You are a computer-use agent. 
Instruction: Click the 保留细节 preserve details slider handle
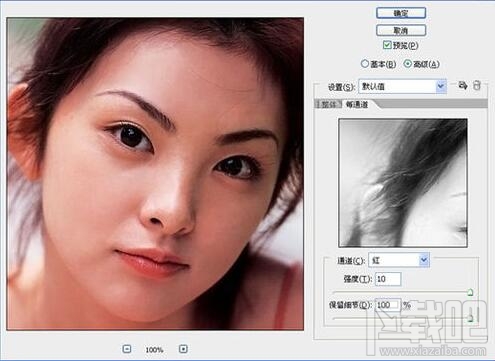pos(470,318)
